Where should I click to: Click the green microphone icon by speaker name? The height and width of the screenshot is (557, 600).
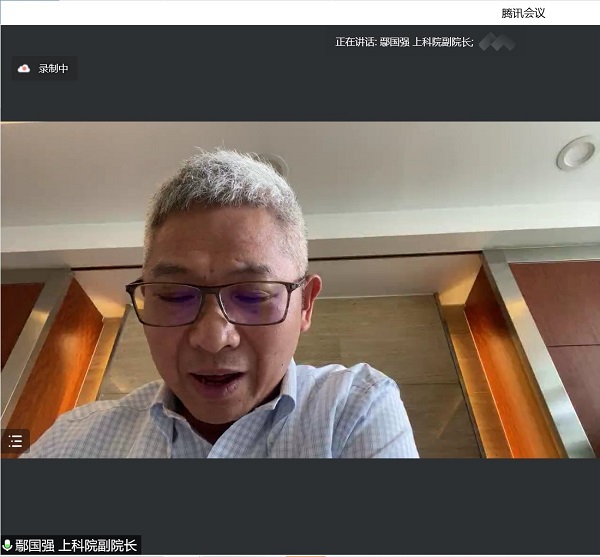[7, 545]
